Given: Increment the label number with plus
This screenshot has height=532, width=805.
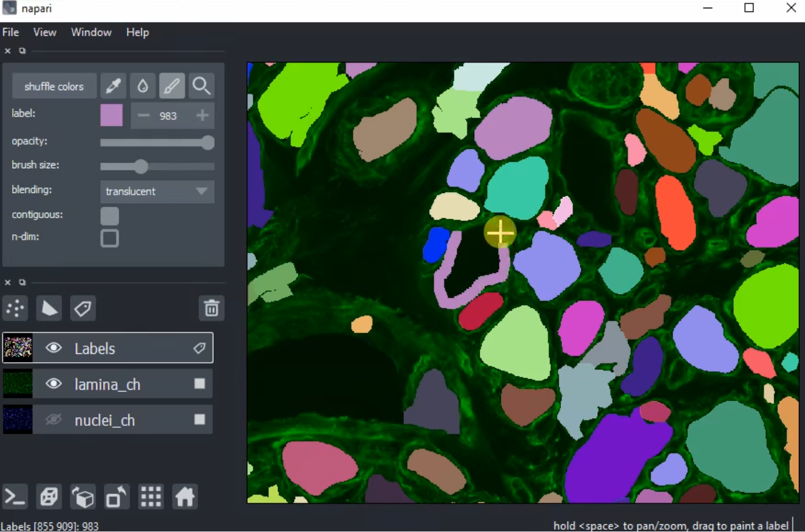Looking at the screenshot, I should click(202, 115).
